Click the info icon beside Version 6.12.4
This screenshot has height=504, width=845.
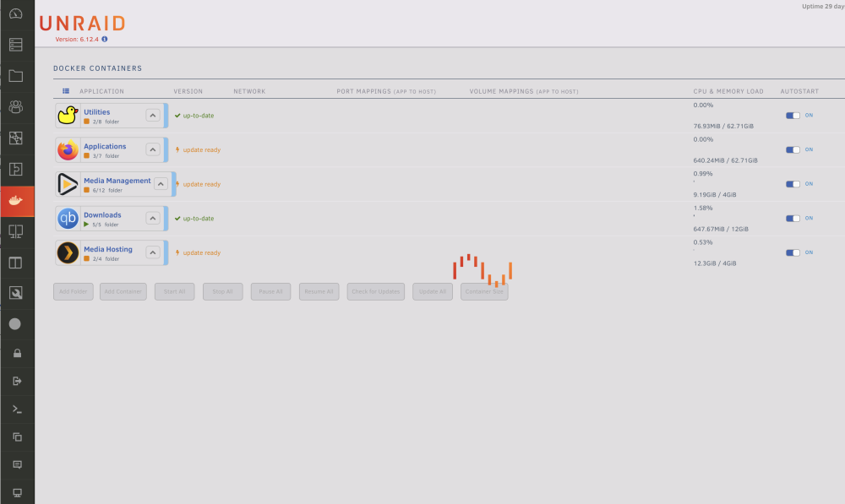(105, 40)
